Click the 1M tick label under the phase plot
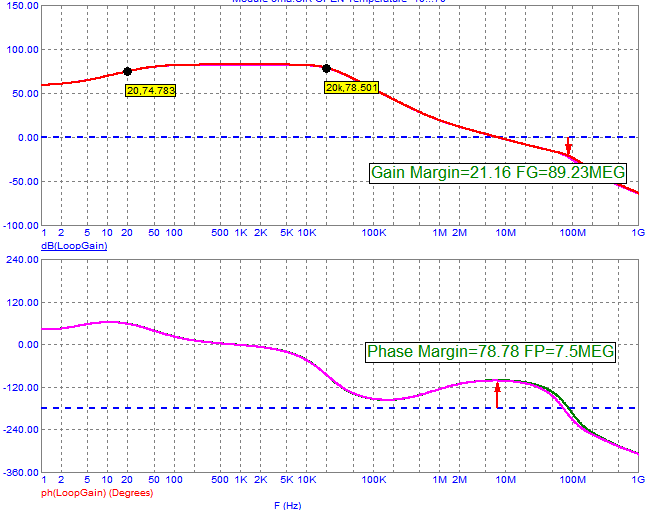The width and height of the screenshot is (662, 510). pos(440,480)
